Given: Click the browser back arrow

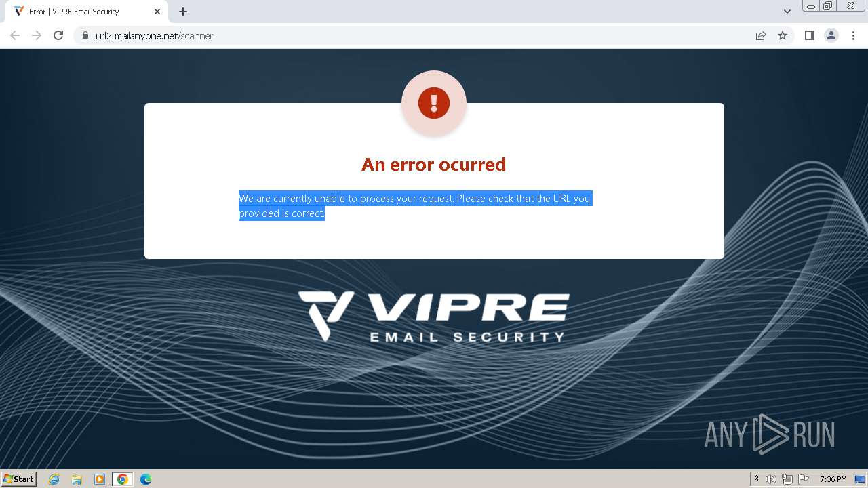Looking at the screenshot, I should point(15,35).
